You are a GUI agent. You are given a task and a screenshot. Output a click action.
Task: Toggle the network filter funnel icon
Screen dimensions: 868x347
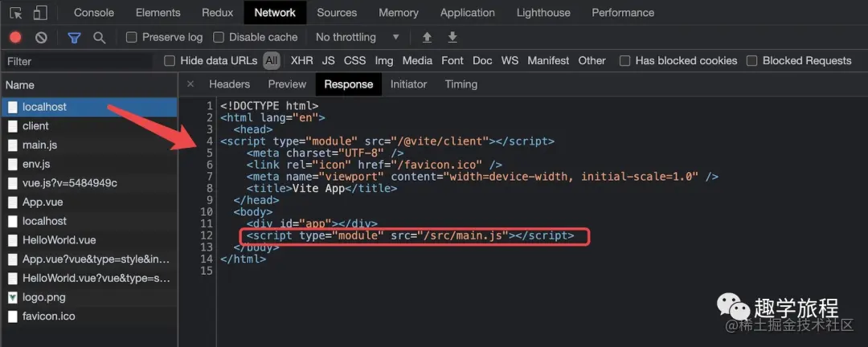pyautogui.click(x=74, y=38)
